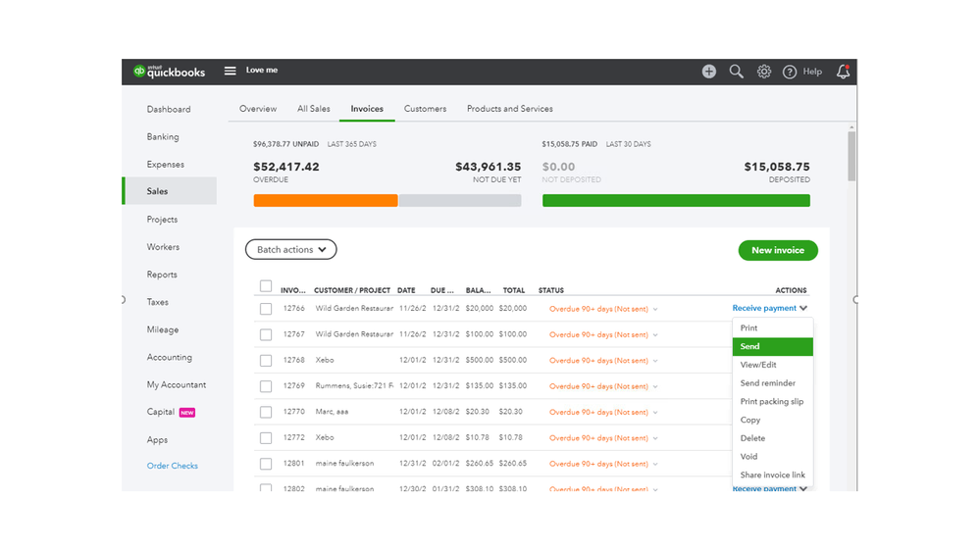This screenshot has height=551, width=980.
Task: Expand status chevron for invoice 12801
Action: pyautogui.click(x=655, y=464)
